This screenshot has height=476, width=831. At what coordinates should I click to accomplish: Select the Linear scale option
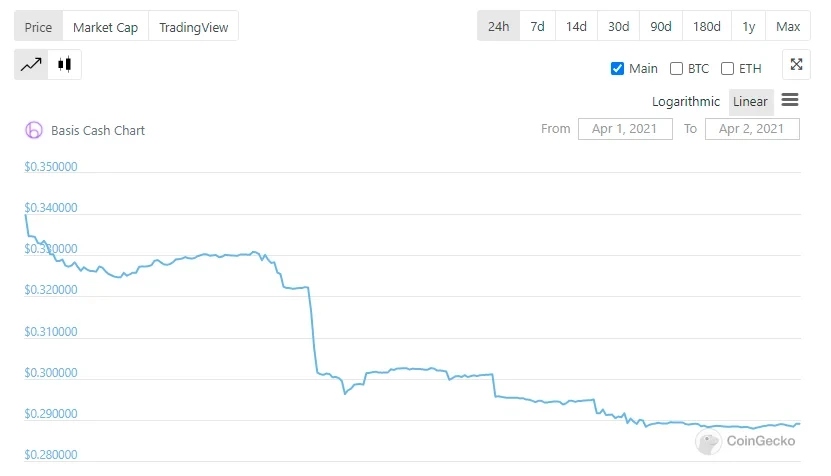click(x=750, y=101)
